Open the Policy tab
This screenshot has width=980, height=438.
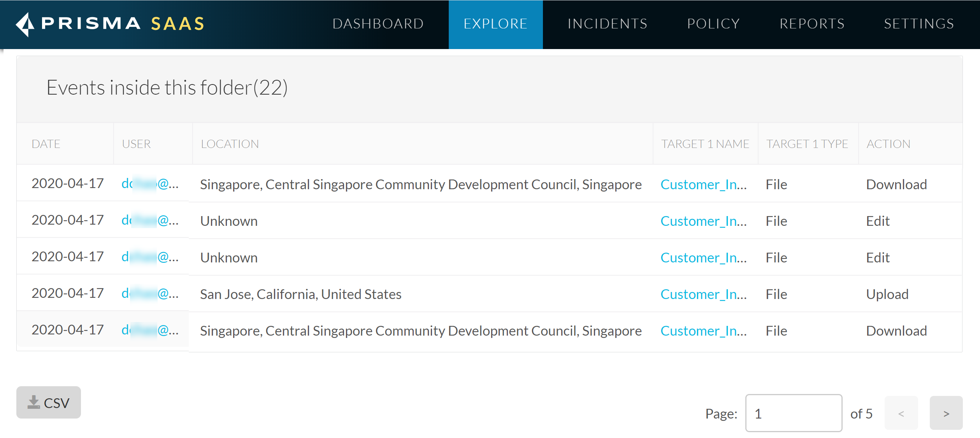pyautogui.click(x=713, y=24)
